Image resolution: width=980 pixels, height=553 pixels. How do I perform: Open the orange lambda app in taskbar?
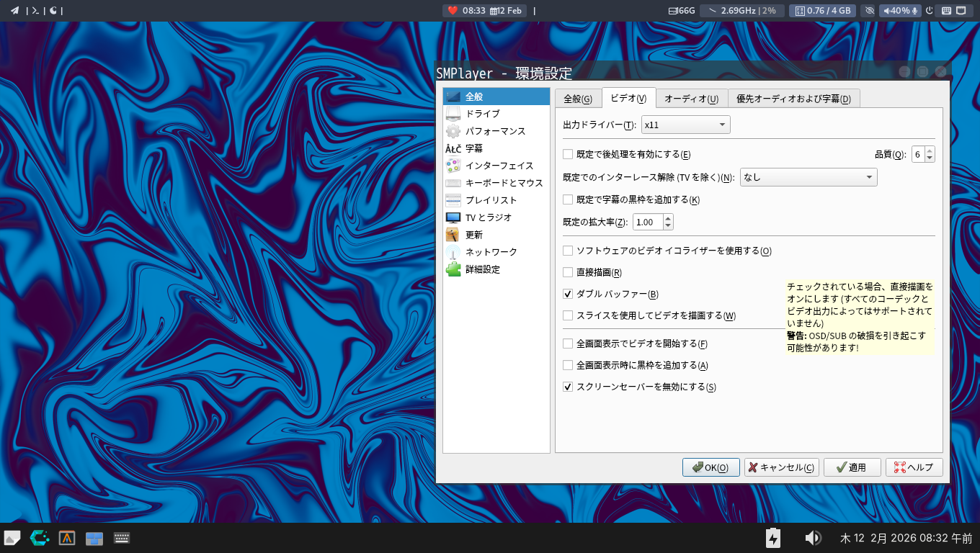[x=67, y=538]
